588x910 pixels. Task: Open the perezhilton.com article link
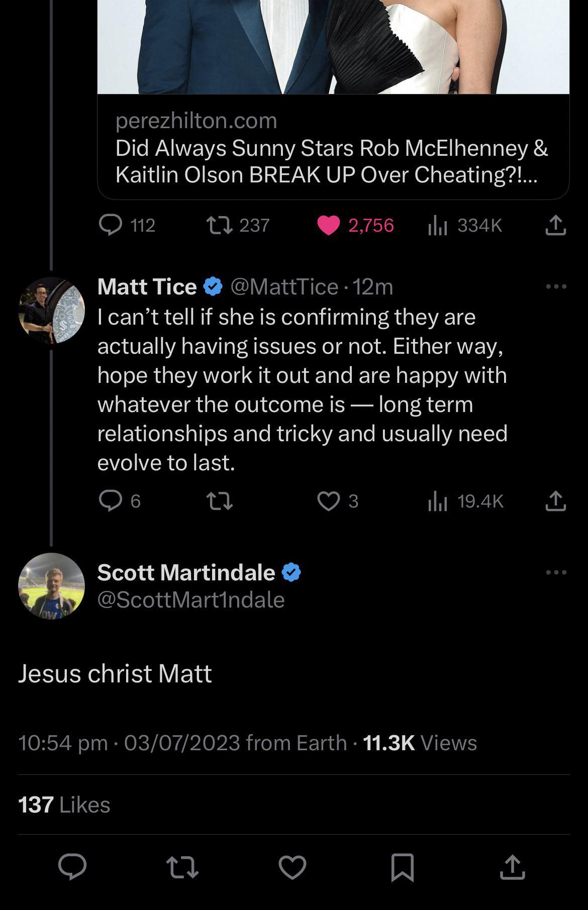[x=332, y=148]
